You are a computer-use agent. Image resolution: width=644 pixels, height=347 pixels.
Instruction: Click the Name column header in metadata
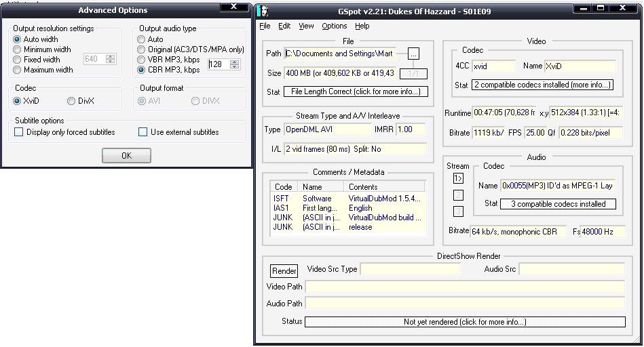pos(321,187)
